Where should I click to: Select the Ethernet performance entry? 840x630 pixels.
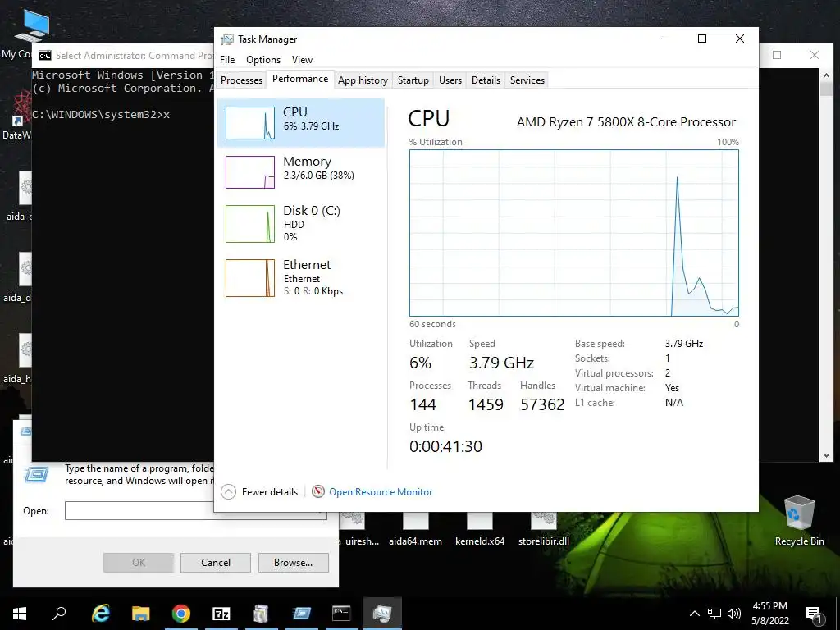[x=301, y=277]
